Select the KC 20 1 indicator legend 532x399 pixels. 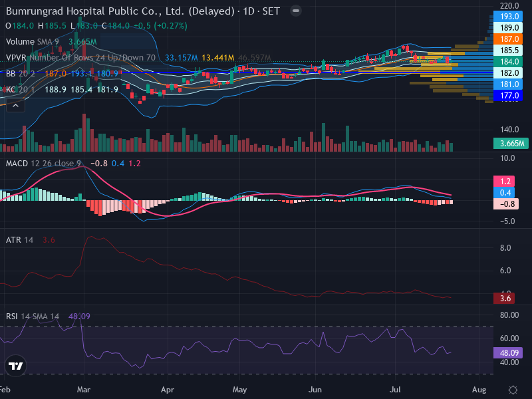coord(21,90)
